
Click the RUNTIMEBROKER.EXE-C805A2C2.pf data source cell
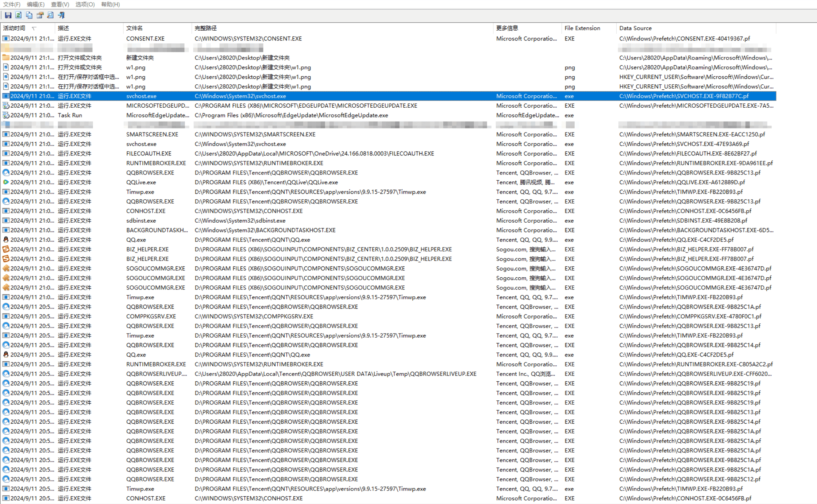click(696, 364)
